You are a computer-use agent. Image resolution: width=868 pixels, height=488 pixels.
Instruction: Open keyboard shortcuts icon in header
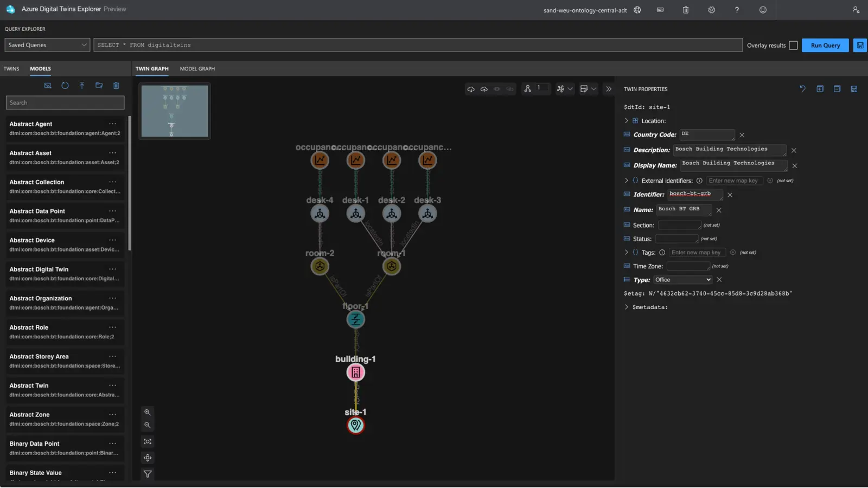[660, 10]
